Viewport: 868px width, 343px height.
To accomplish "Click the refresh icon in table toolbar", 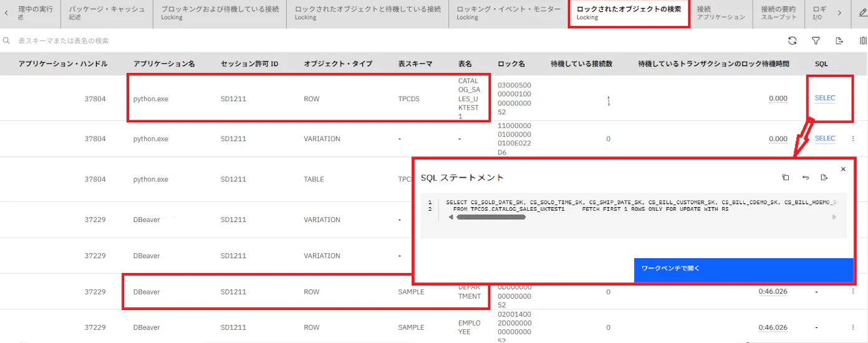I will [792, 41].
